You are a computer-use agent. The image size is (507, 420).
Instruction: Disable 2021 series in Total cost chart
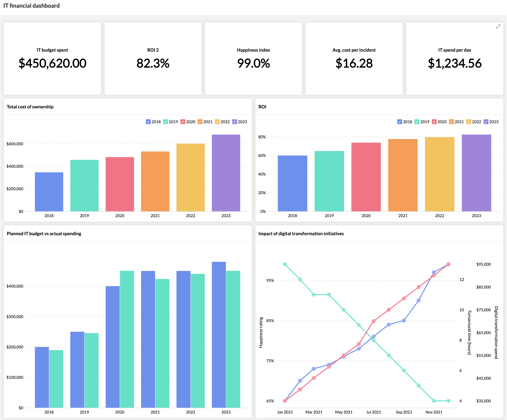pyautogui.click(x=200, y=122)
